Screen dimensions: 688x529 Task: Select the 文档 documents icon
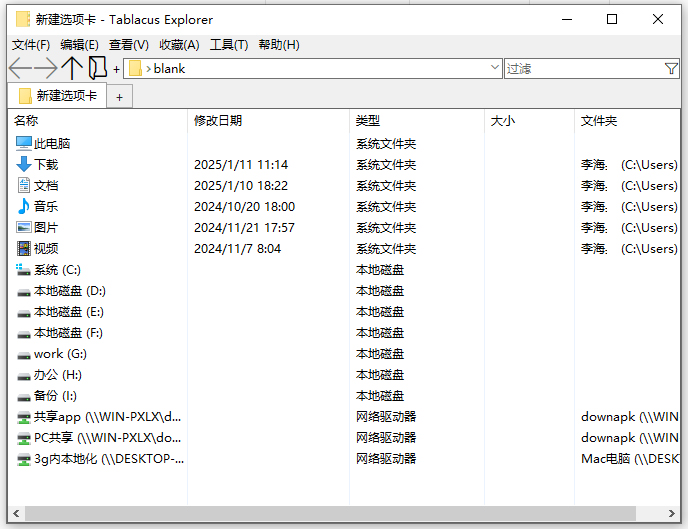click(24, 185)
